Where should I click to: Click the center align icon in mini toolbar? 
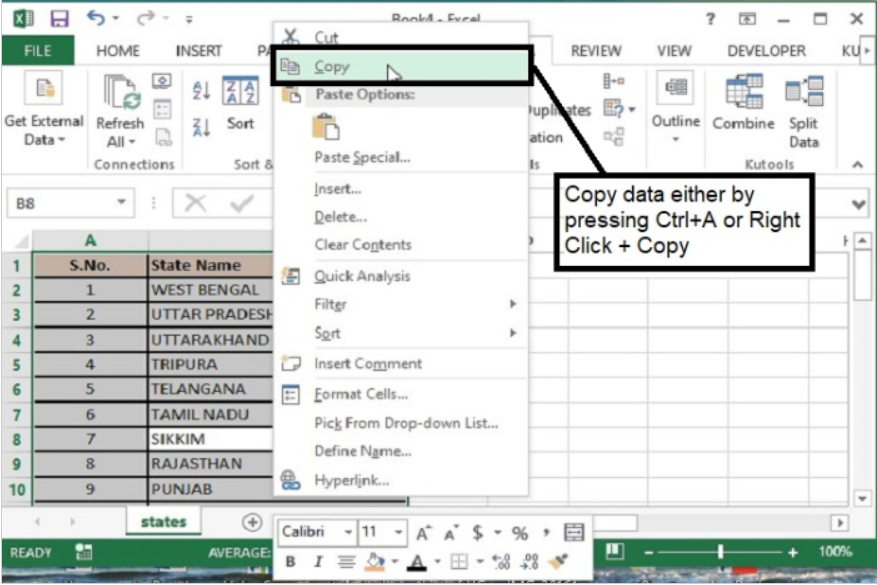(346, 562)
